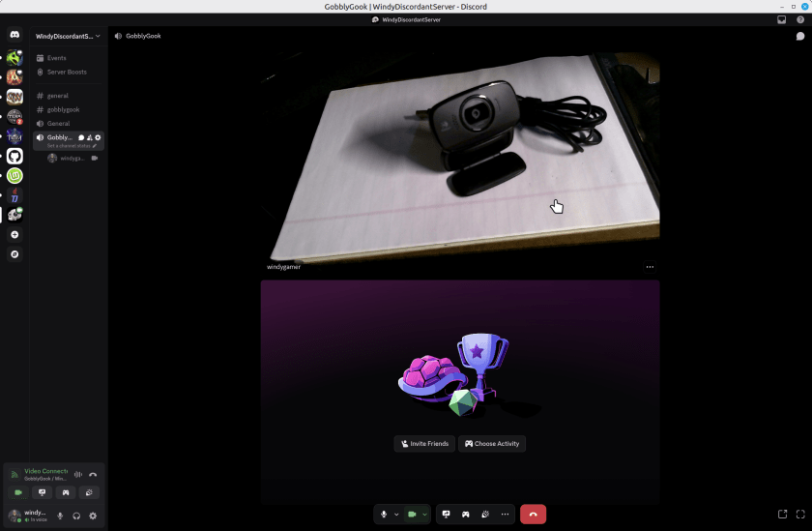Enter fullscreen mode for the call

pyautogui.click(x=800, y=515)
